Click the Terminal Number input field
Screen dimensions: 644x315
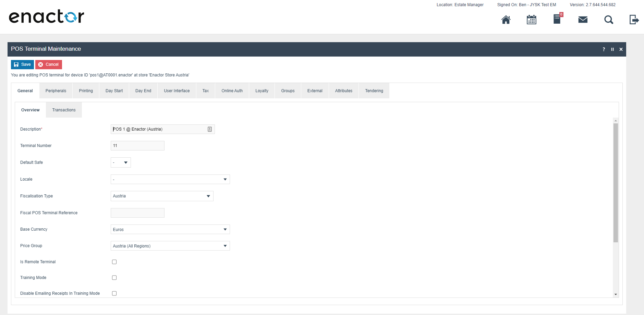coord(137,146)
